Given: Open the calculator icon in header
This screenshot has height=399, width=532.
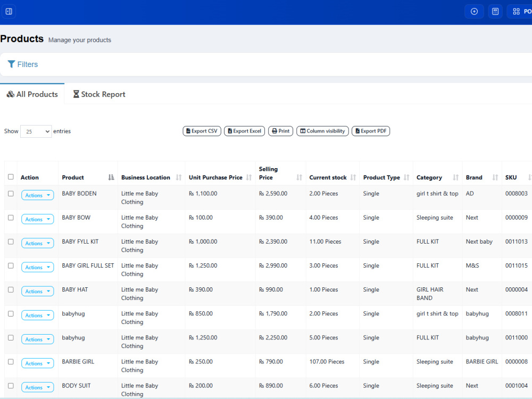Looking at the screenshot, I should point(495,12).
